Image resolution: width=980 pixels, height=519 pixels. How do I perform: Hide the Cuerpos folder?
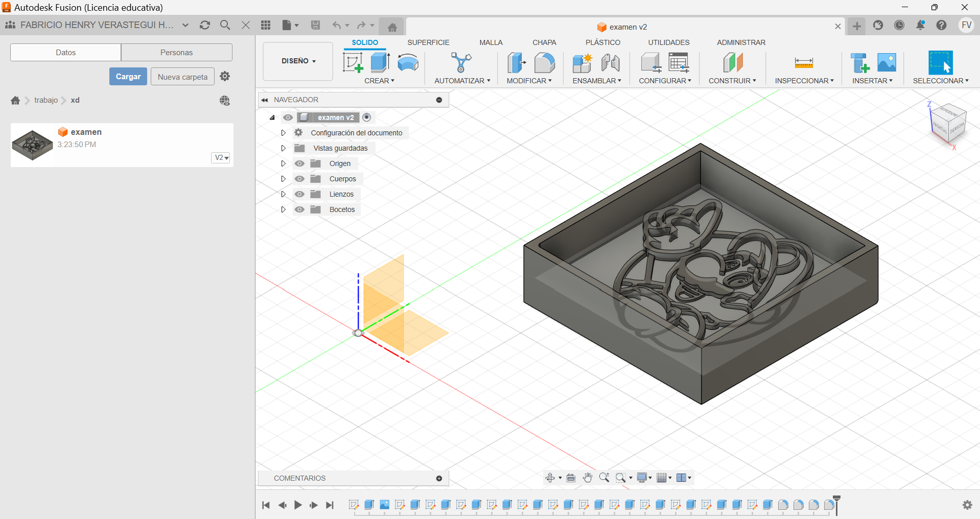click(299, 179)
